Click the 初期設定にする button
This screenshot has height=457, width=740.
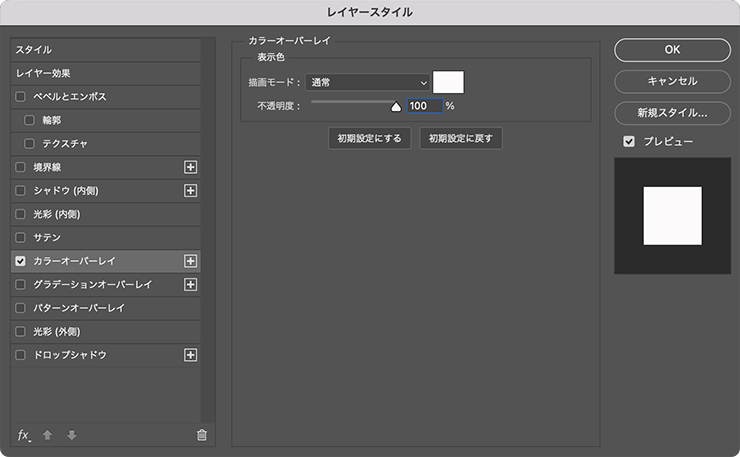pyautogui.click(x=370, y=139)
